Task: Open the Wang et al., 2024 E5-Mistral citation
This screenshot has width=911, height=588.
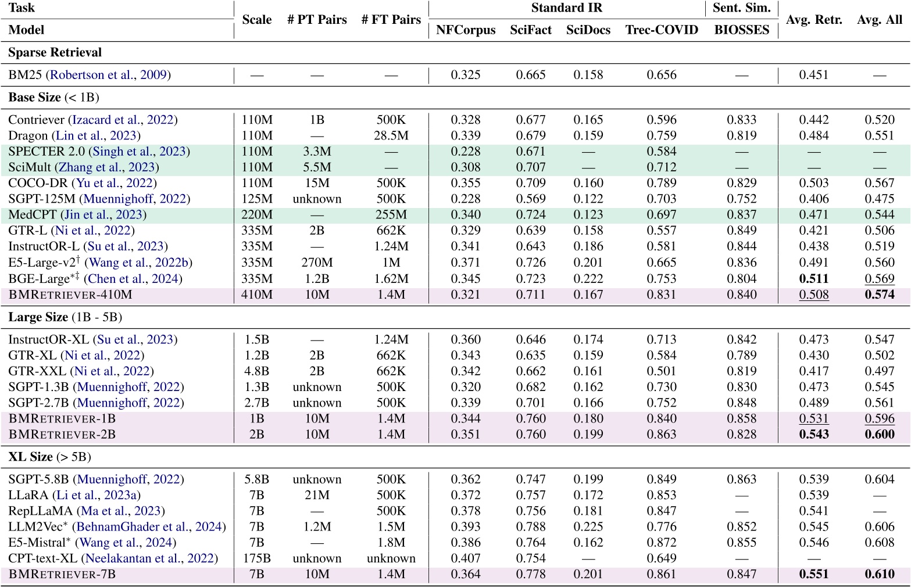Action: [x=127, y=543]
